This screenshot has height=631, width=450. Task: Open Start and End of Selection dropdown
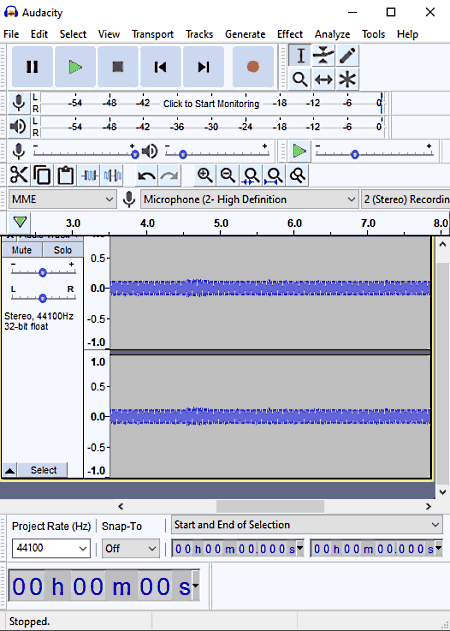click(307, 525)
